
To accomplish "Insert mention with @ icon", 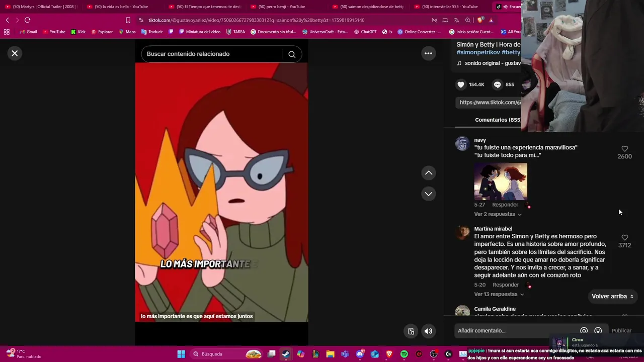I will [584, 331].
